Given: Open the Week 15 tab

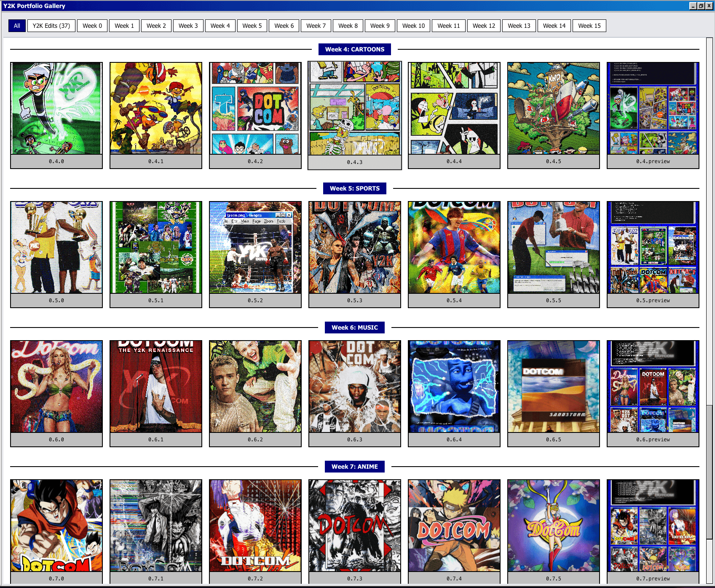Looking at the screenshot, I should (x=589, y=26).
